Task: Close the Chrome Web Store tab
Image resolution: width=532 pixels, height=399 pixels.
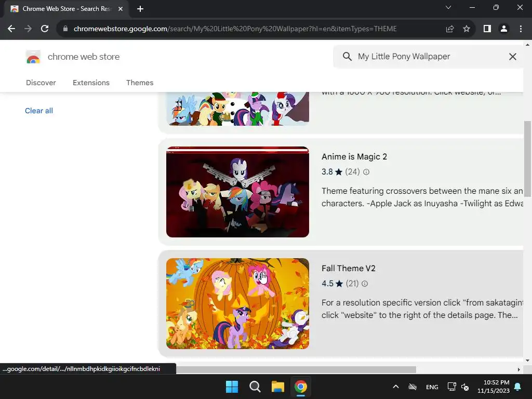Action: pos(121,9)
